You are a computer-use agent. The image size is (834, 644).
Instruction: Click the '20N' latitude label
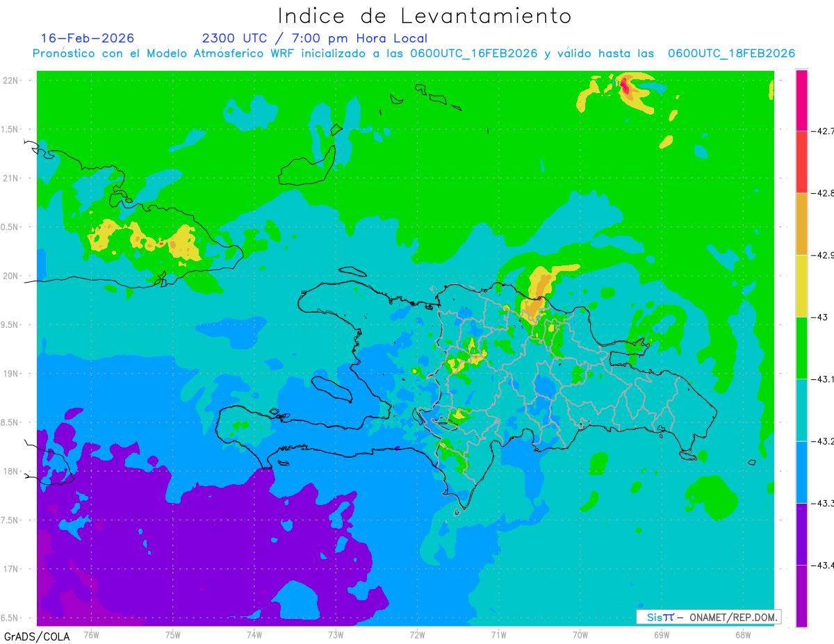coord(10,276)
